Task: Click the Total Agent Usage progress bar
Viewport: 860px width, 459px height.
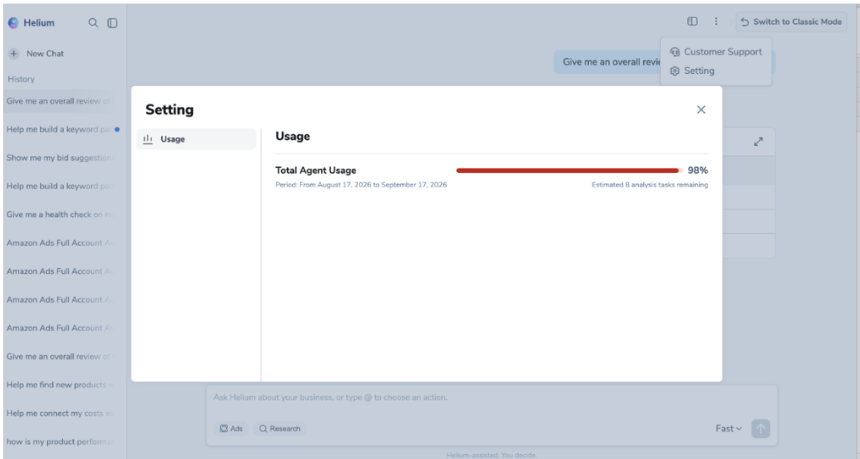Action: click(x=569, y=171)
